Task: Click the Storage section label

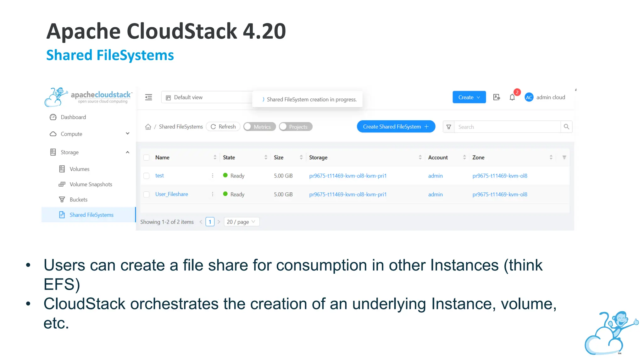Action: (69, 152)
